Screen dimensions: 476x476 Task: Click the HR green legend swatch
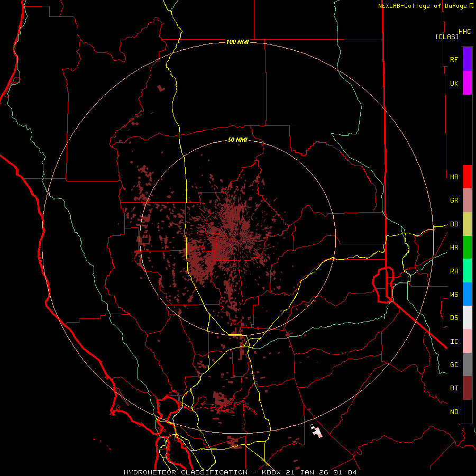click(467, 248)
